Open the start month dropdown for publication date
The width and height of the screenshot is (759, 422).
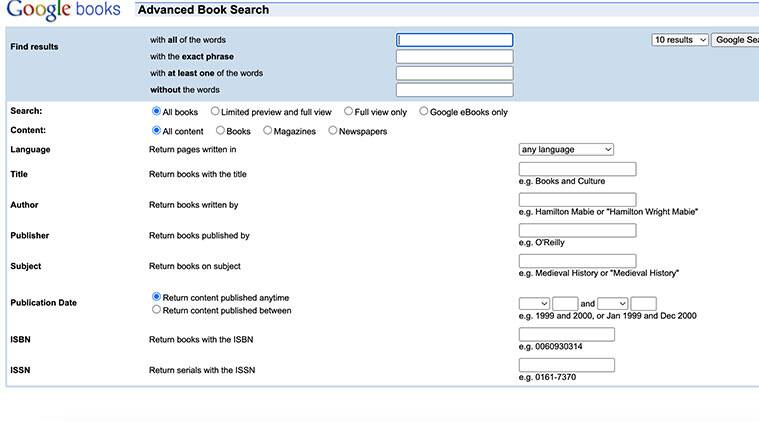point(534,303)
